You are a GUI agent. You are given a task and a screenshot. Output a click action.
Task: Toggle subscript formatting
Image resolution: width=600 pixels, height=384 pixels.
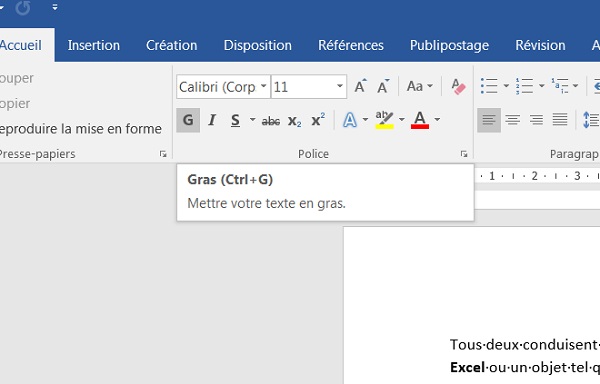pyautogui.click(x=294, y=121)
